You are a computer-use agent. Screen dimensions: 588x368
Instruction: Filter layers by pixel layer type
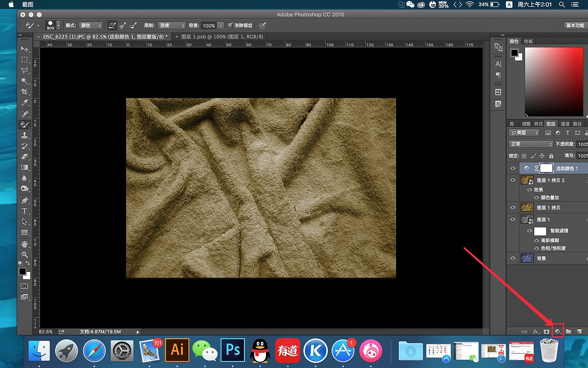(x=548, y=132)
